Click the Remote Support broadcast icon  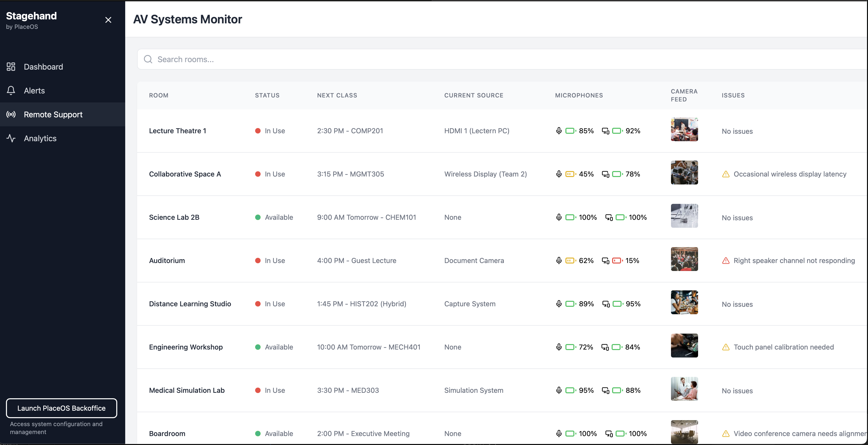(x=11, y=115)
